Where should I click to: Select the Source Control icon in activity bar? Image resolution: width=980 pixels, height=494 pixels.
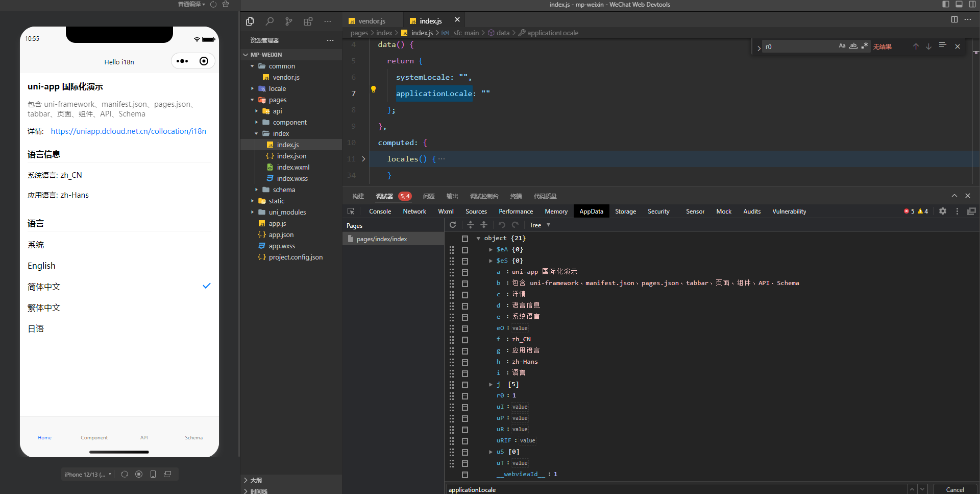click(288, 21)
